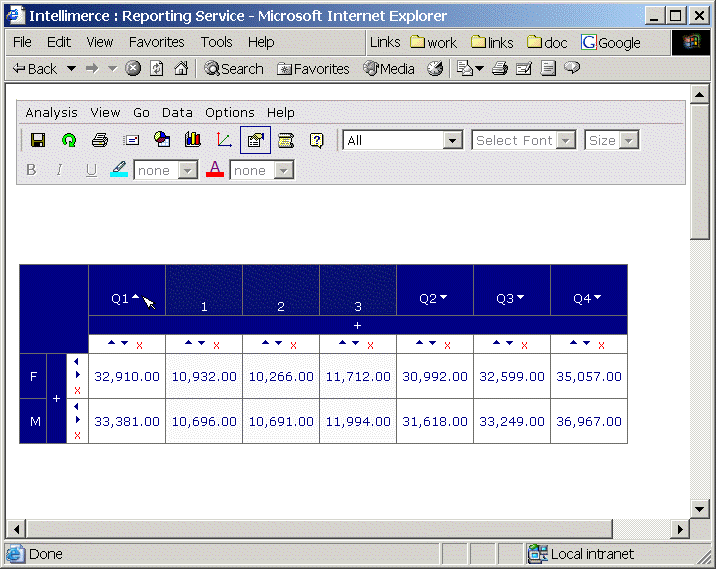Click the question mark help icon
716x569 pixels.
[x=316, y=140]
